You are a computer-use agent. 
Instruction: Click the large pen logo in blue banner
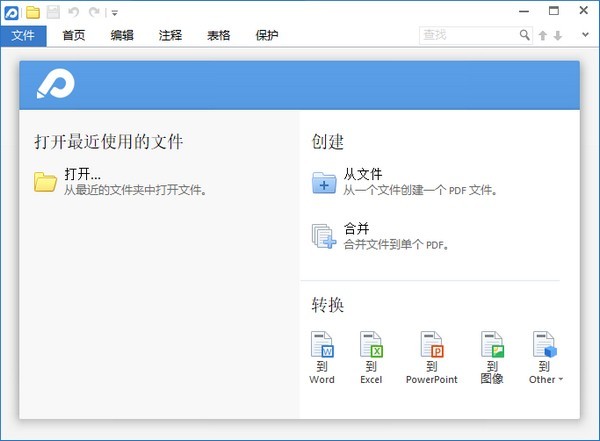click(x=56, y=84)
